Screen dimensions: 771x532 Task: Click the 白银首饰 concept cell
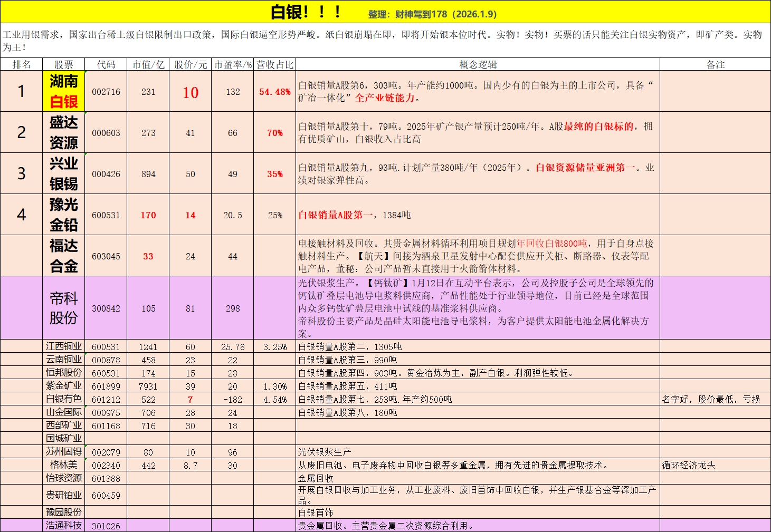(x=478, y=512)
